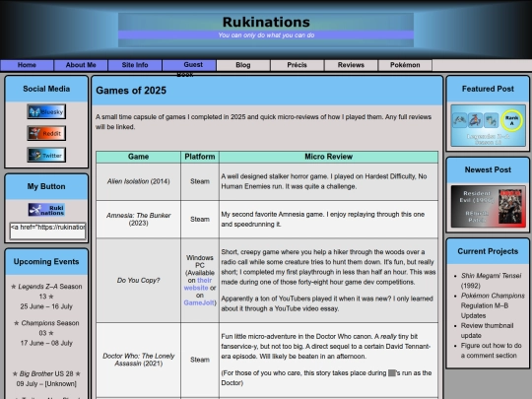532x399 pixels.
Task: Click the Social Media panel heading
Action: click(46, 89)
